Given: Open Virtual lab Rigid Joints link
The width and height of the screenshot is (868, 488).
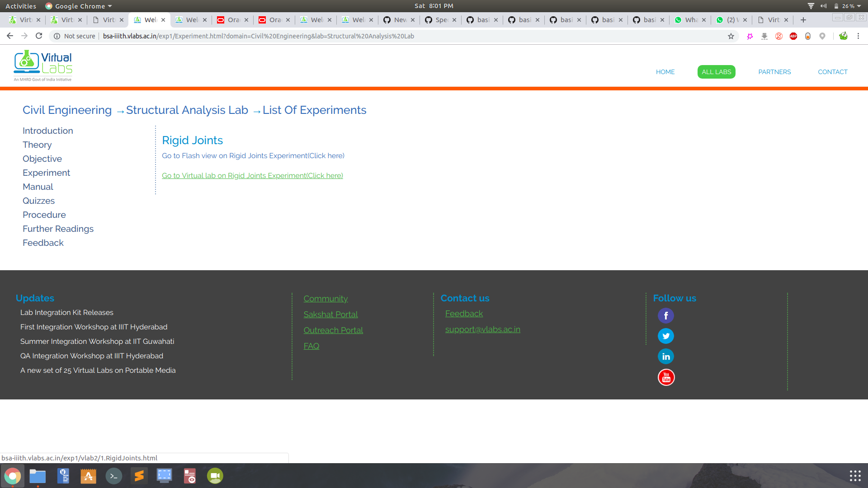Looking at the screenshot, I should 252,175.
